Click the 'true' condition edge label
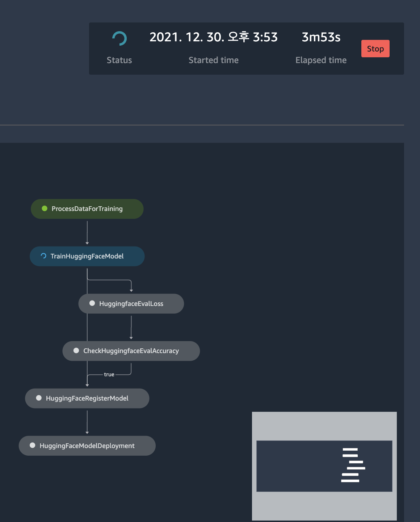Screen dimensions: 420x522 pos(109,374)
